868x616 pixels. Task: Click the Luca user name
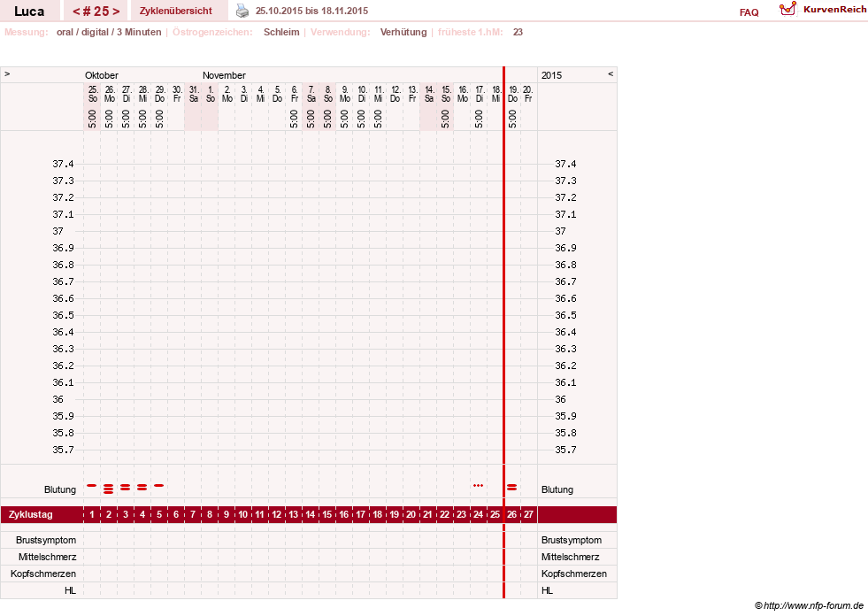29,12
